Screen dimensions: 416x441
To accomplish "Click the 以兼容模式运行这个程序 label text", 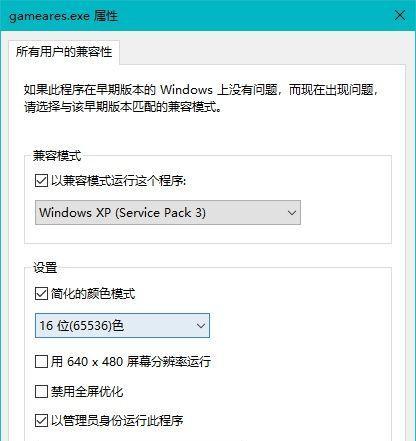I will 118,181.
